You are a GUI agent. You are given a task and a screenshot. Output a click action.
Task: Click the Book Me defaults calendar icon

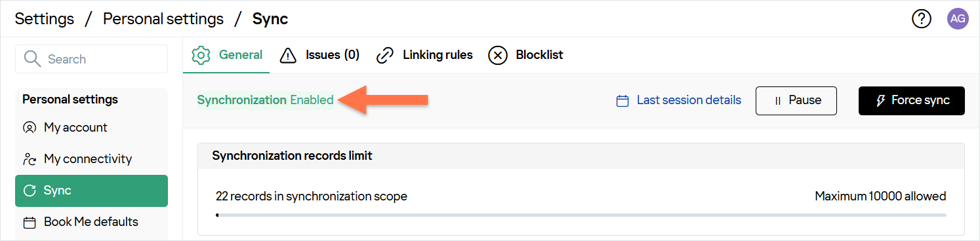(30, 222)
